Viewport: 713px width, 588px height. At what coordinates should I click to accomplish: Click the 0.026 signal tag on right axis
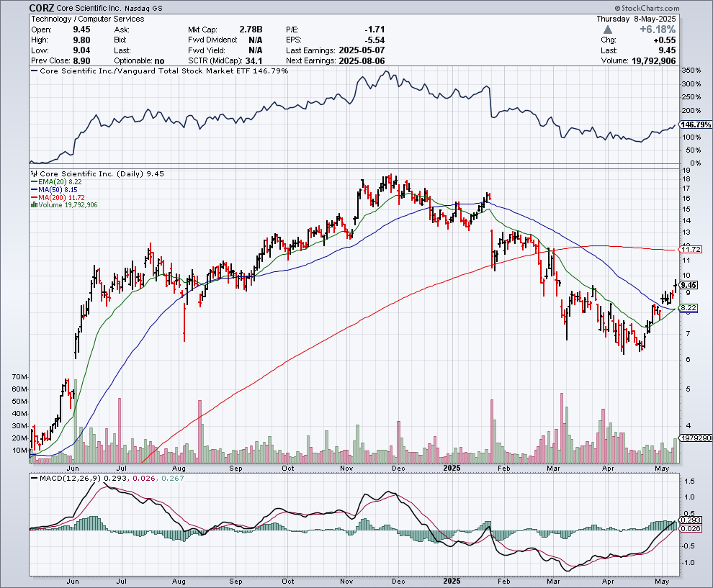tap(691, 528)
